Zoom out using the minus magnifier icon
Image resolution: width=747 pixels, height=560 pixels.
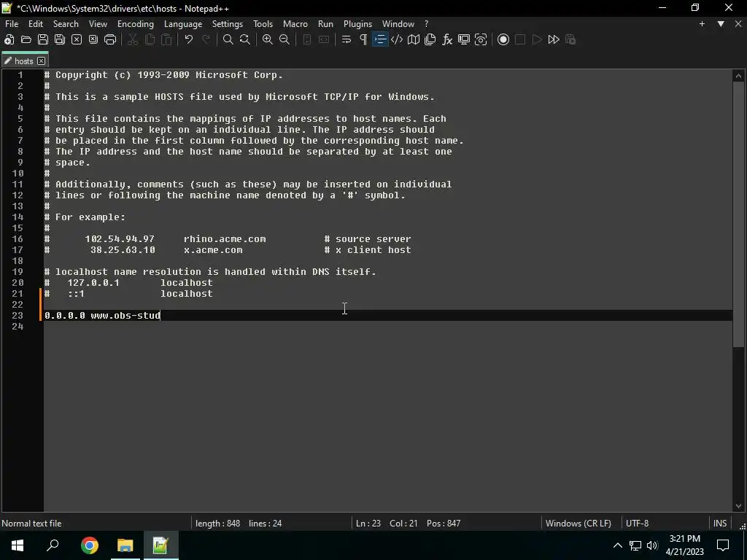[x=285, y=39]
